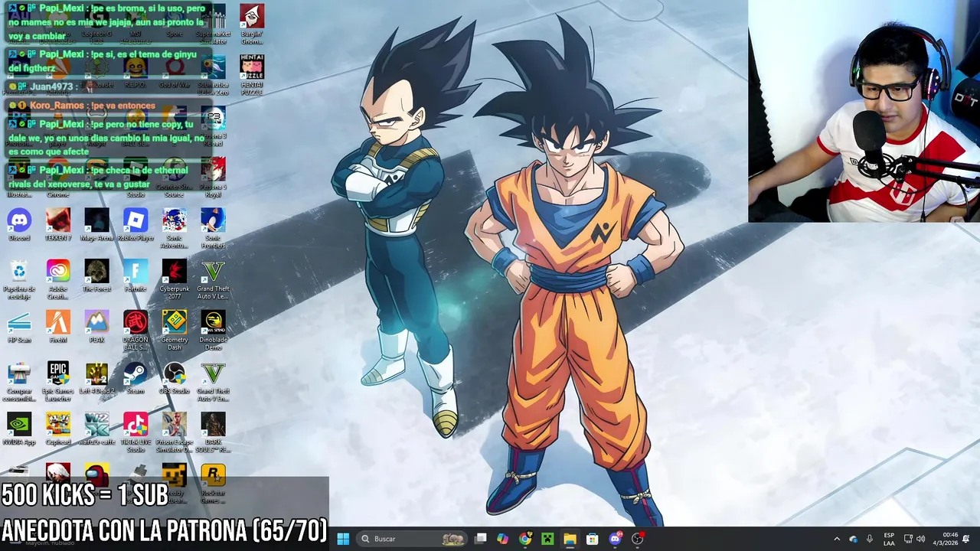Viewport: 980px width, 551px height.
Task: Launch the Adobe Creative Cloud shortcut
Action: (58, 280)
